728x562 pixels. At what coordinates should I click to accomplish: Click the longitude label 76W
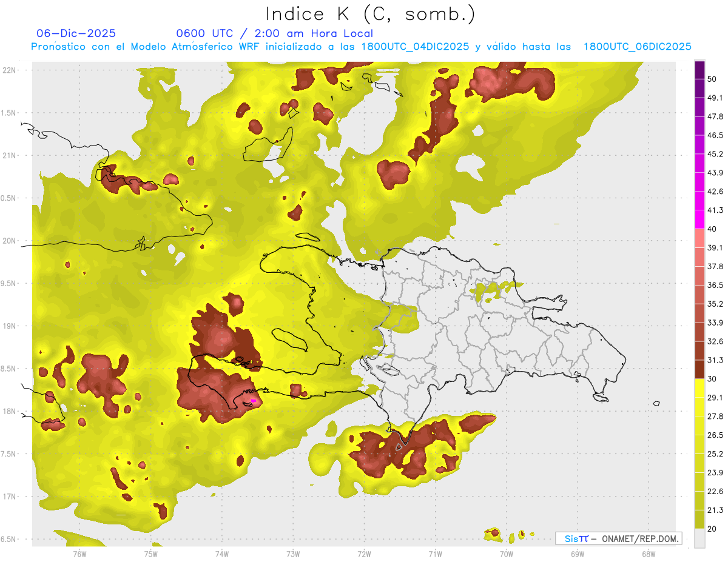(x=79, y=554)
